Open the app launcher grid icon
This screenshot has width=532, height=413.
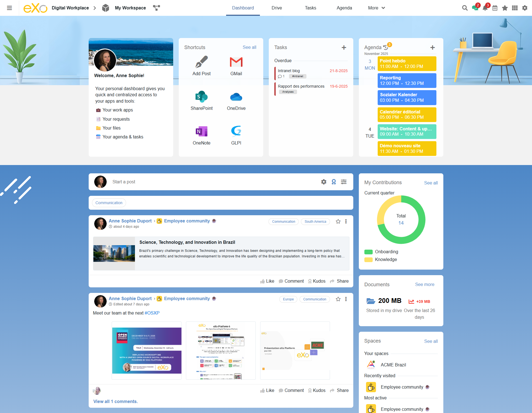[515, 8]
